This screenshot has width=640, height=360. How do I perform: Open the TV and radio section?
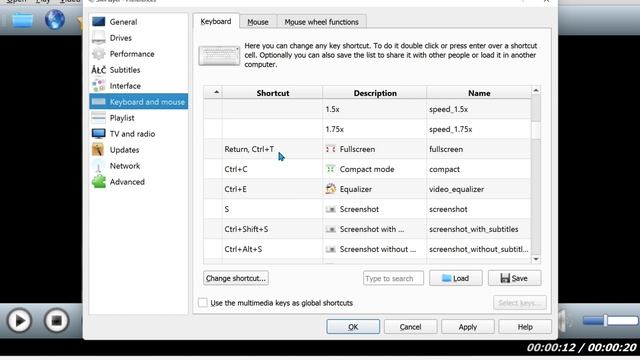(132, 134)
